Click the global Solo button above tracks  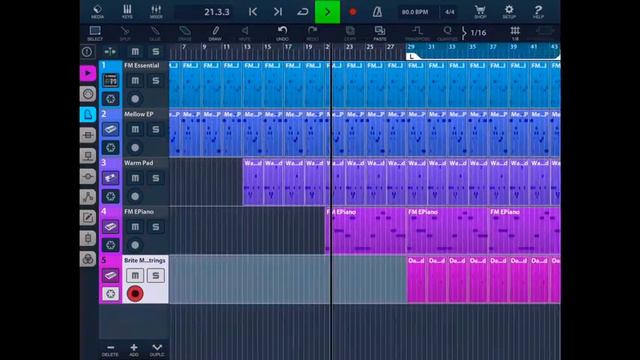click(x=156, y=52)
